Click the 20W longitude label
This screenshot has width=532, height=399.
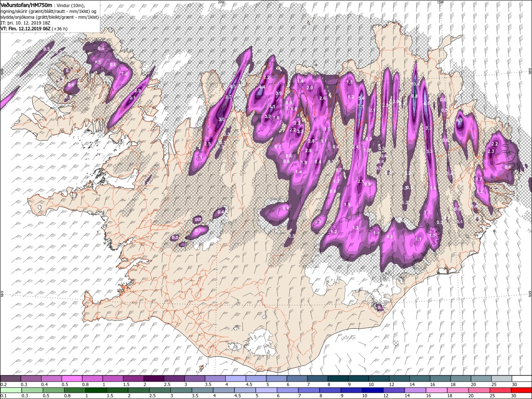point(221,2)
